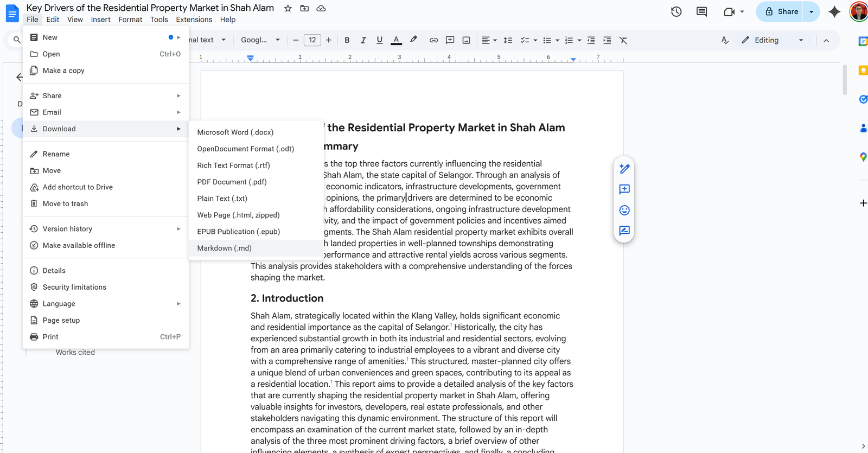This screenshot has height=453, width=868.
Task: Star this document
Action: 288,8
